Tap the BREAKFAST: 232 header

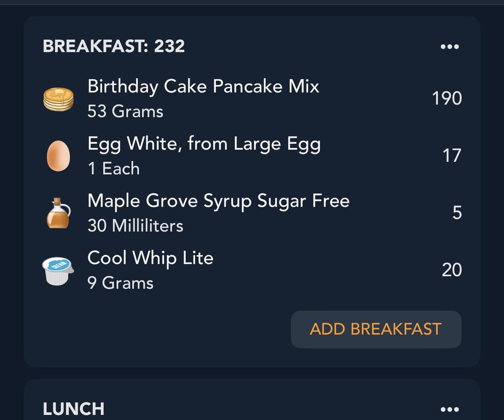tap(114, 46)
